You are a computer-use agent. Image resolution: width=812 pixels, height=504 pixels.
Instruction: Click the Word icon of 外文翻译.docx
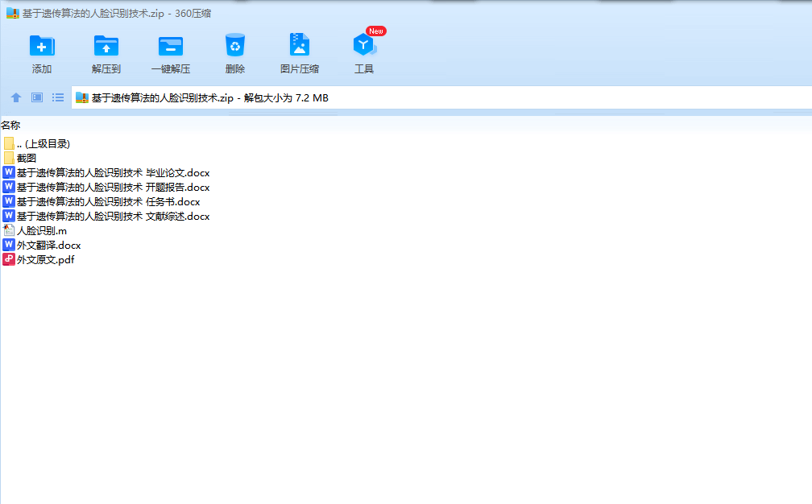pos(9,245)
